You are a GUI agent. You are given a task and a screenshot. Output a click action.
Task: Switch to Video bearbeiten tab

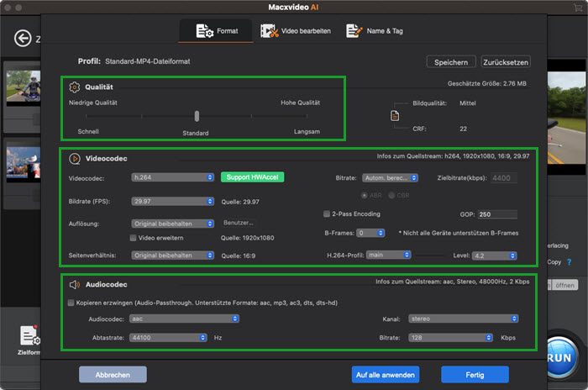[x=296, y=31]
